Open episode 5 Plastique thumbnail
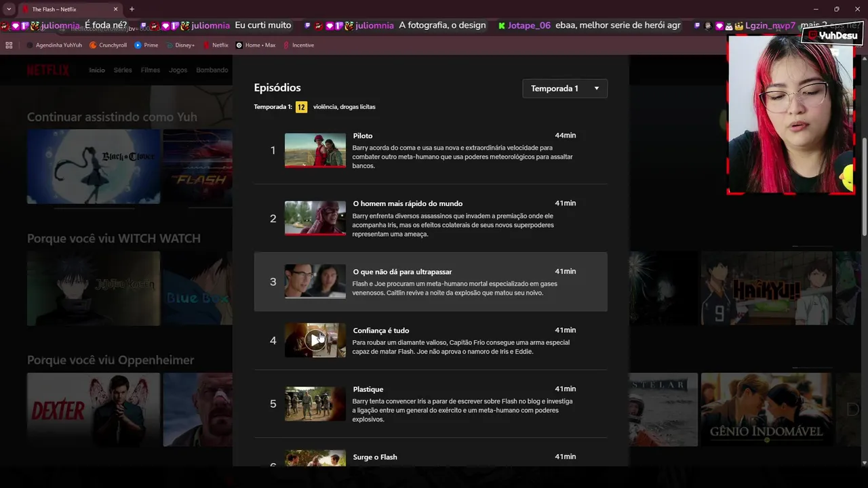 pyautogui.click(x=315, y=403)
